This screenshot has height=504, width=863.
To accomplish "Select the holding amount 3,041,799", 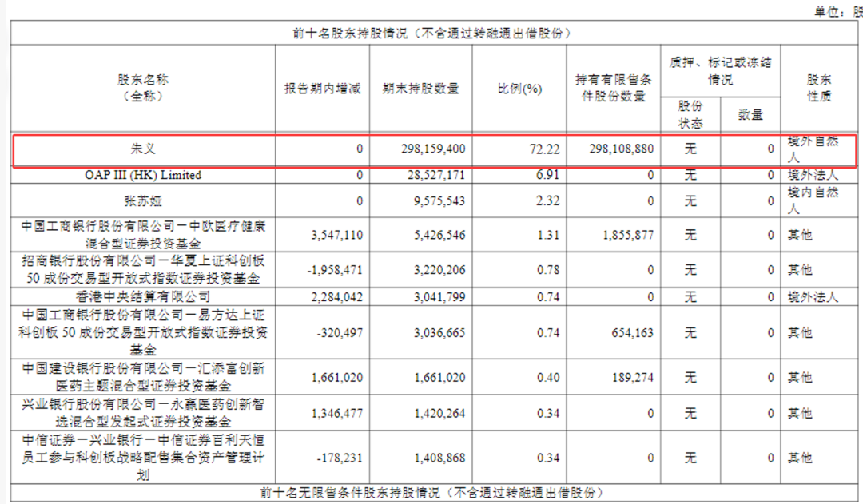I will (x=439, y=297).
